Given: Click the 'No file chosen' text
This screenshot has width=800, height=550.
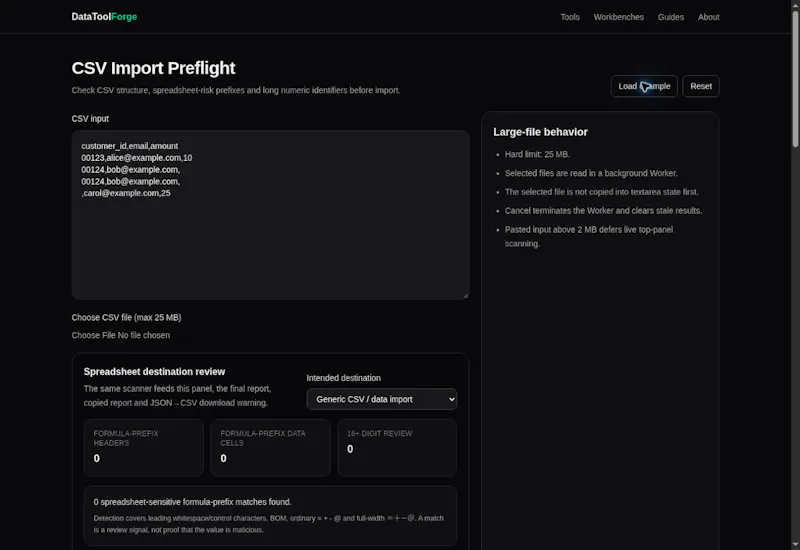Looking at the screenshot, I should point(144,335).
